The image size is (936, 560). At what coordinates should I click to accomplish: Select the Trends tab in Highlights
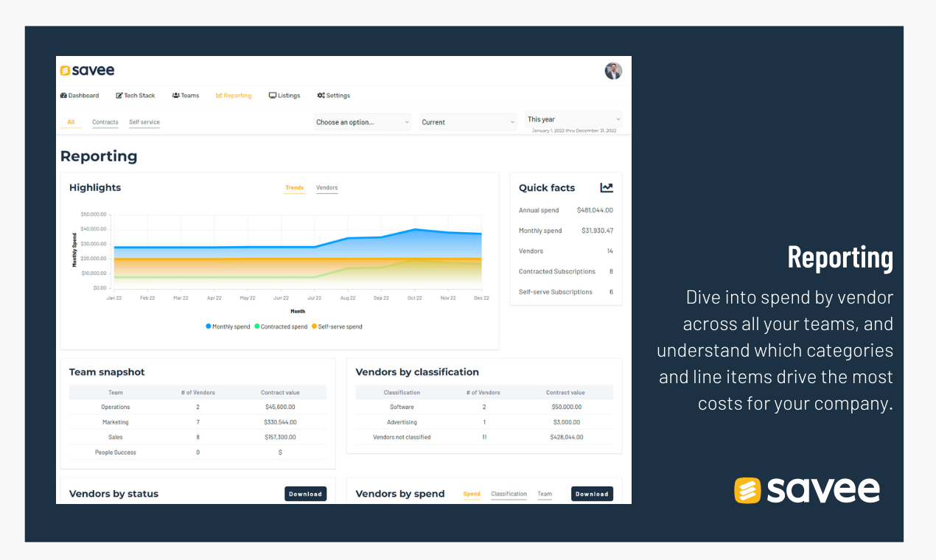pyautogui.click(x=295, y=188)
